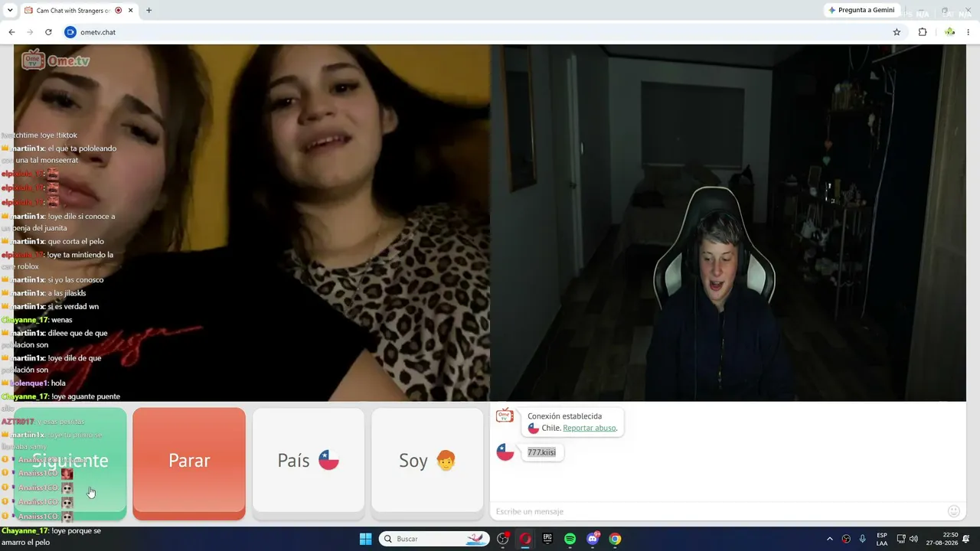980x551 pixels.
Task: Open the tab search dropdown arrow
Action: pos(10,11)
